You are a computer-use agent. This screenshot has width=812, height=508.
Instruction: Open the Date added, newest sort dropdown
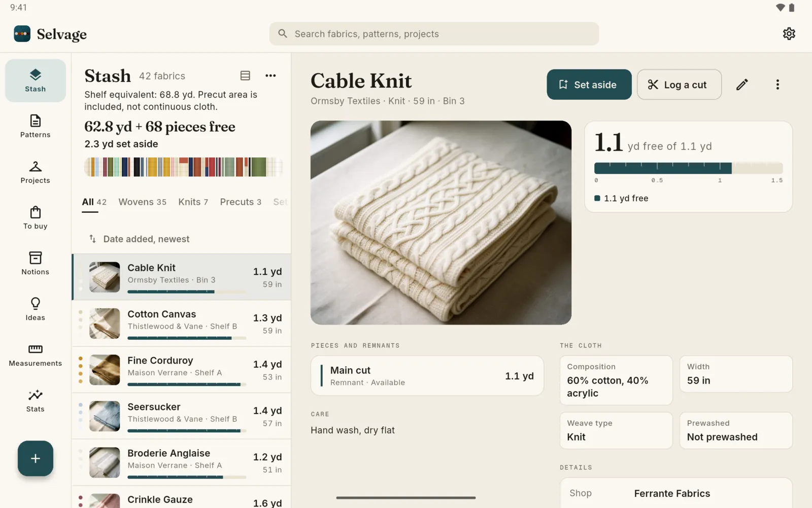(x=139, y=239)
